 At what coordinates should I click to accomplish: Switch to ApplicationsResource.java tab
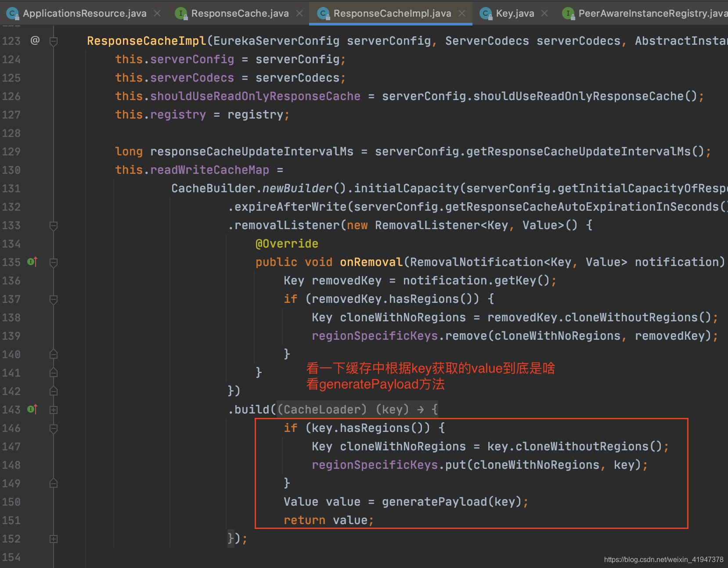tap(84, 13)
